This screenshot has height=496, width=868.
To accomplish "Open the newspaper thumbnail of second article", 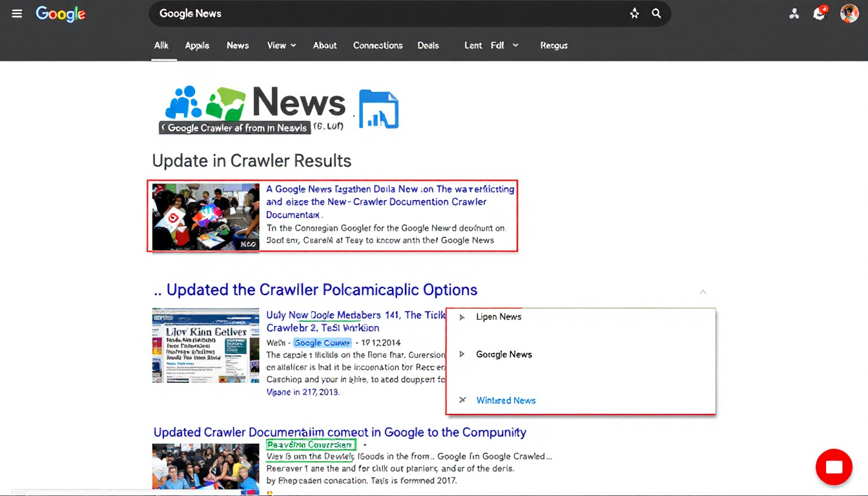I will click(x=205, y=345).
